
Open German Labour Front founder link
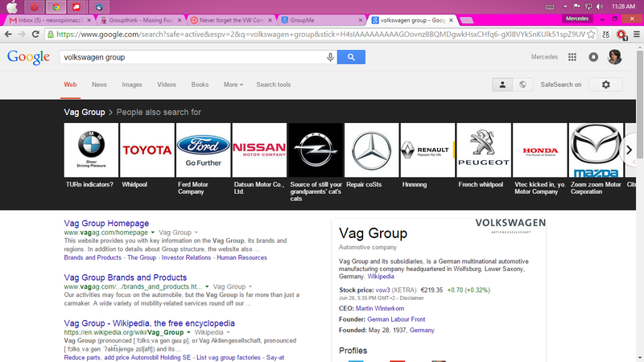pyautogui.click(x=396, y=319)
